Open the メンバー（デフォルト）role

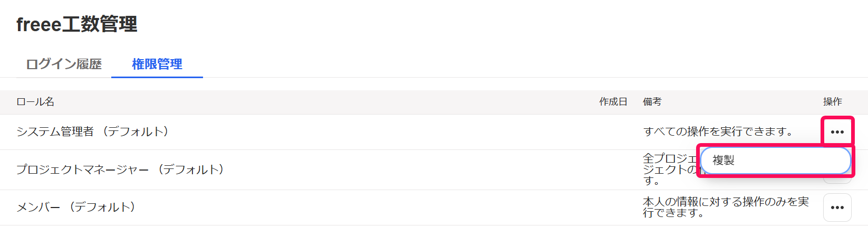76,207
